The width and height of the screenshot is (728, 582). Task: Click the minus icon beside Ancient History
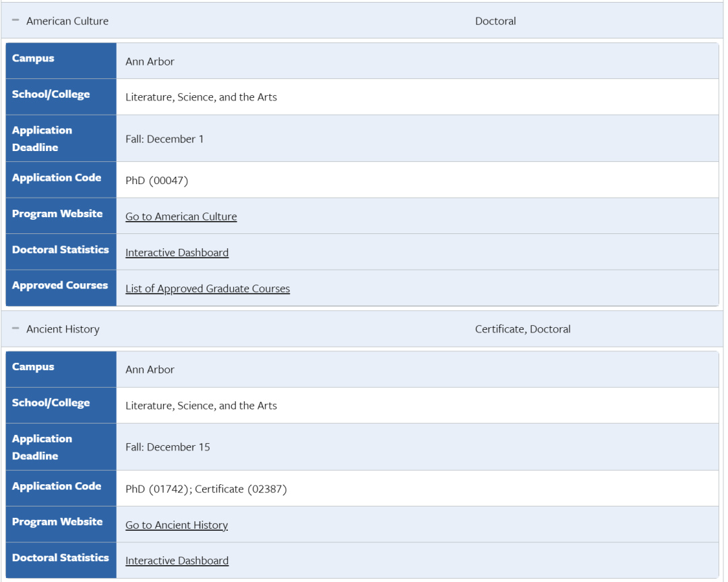click(16, 329)
